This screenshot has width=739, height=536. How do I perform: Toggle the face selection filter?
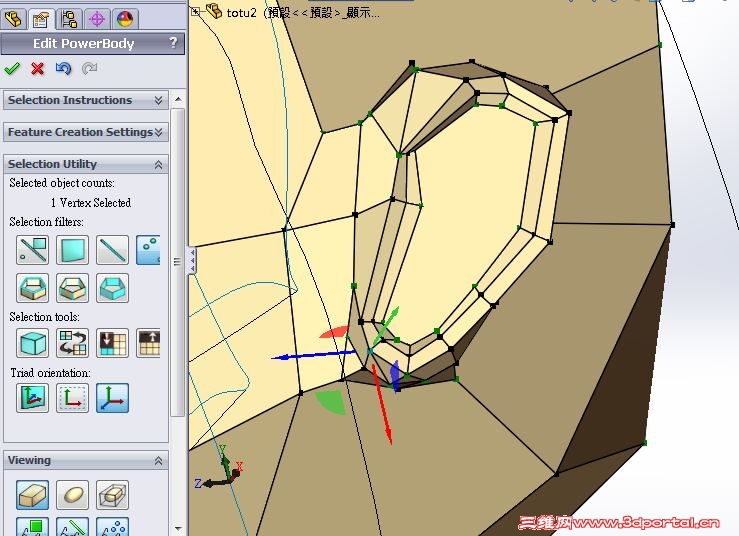pos(73,250)
